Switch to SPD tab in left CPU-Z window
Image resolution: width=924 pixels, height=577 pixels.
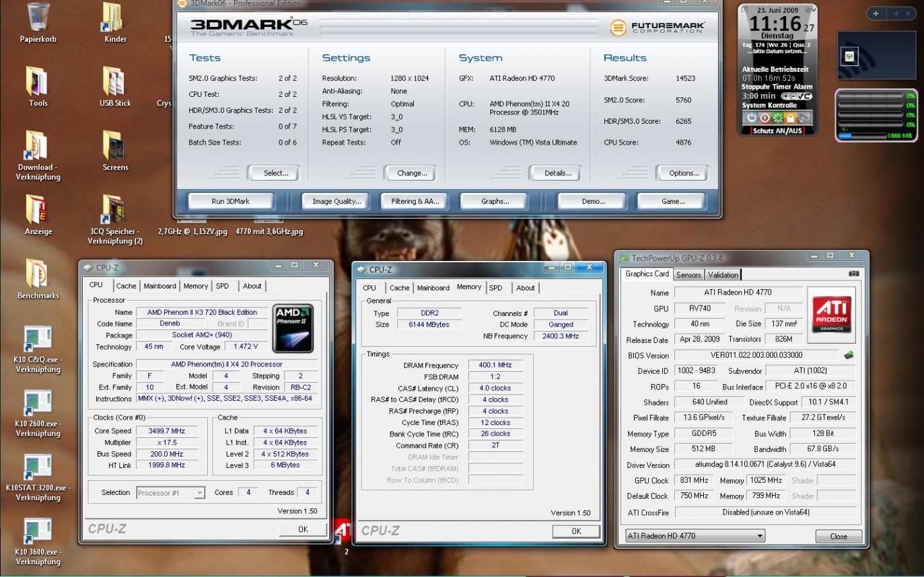pyautogui.click(x=222, y=286)
